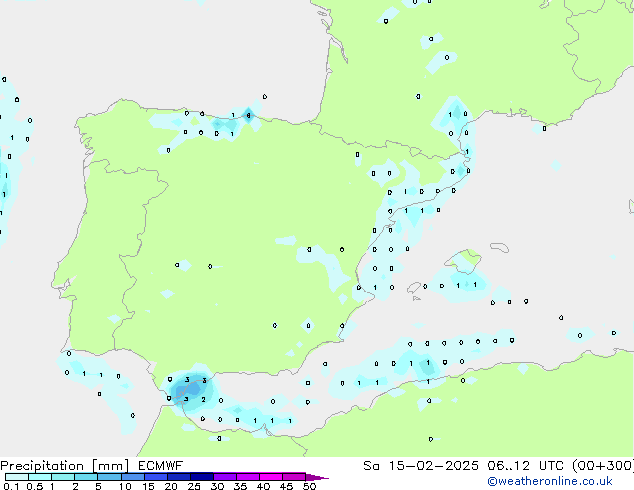634x490 pixels.
Task: Click the legend label "45"
Action: click(x=286, y=486)
